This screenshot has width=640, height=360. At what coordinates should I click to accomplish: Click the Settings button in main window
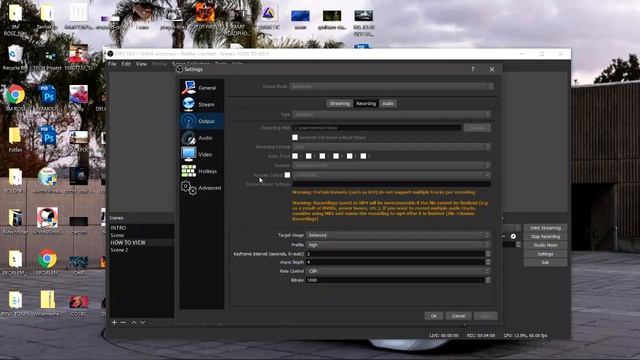[545, 254]
